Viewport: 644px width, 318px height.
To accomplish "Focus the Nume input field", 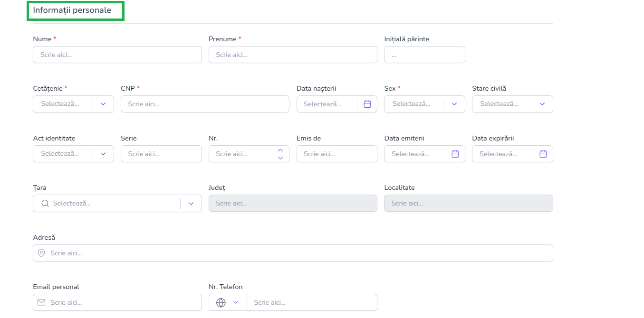I will tap(117, 55).
